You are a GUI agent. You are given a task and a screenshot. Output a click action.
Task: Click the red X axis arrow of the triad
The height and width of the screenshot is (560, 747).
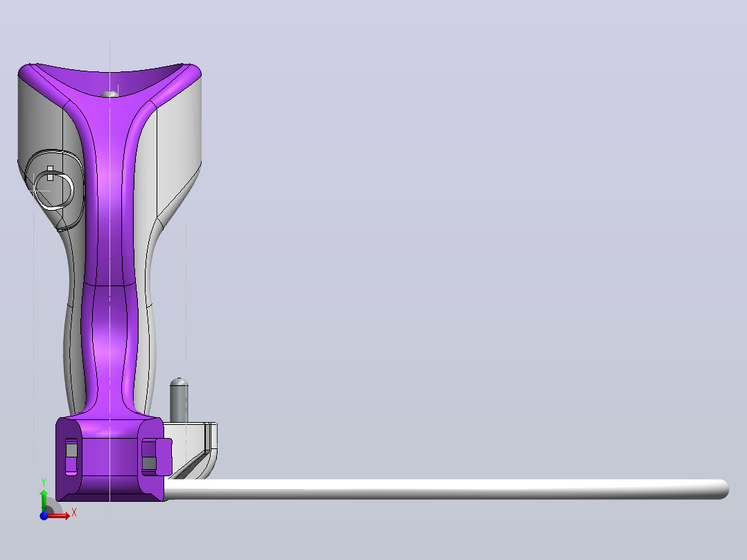pyautogui.click(x=60, y=516)
